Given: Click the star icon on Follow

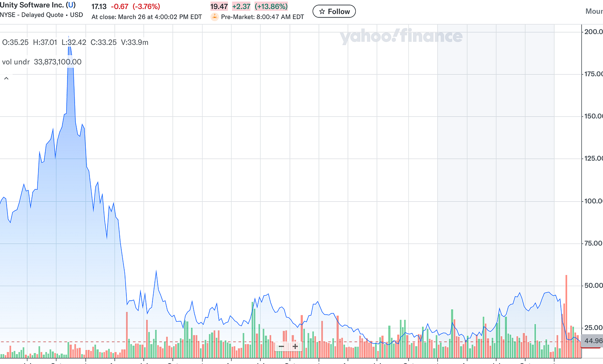Looking at the screenshot, I should [322, 12].
